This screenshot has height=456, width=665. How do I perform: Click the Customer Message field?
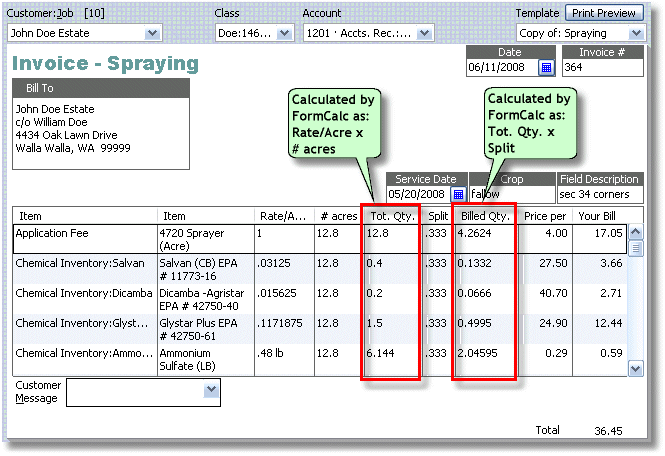click(x=143, y=392)
